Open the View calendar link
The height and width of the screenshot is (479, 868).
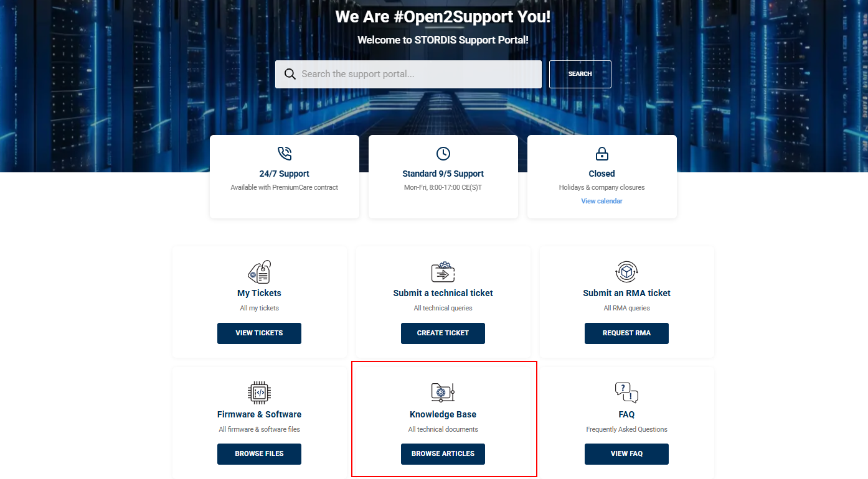pos(601,201)
